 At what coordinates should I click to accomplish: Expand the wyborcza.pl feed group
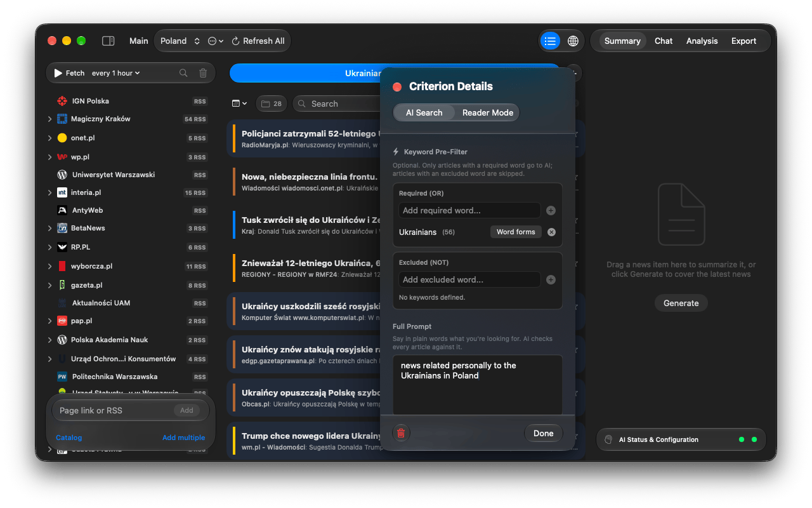click(x=49, y=266)
